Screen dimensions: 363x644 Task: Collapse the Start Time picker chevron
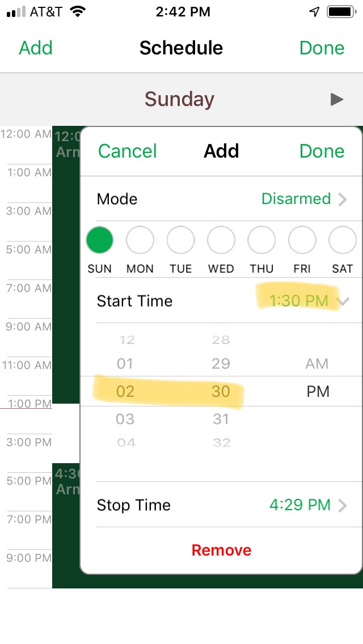343,302
